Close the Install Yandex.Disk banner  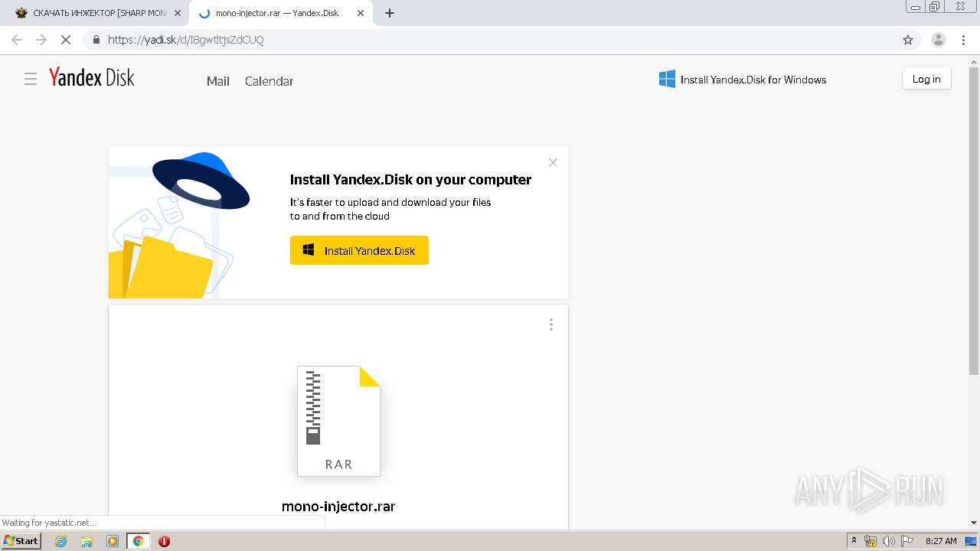point(553,162)
